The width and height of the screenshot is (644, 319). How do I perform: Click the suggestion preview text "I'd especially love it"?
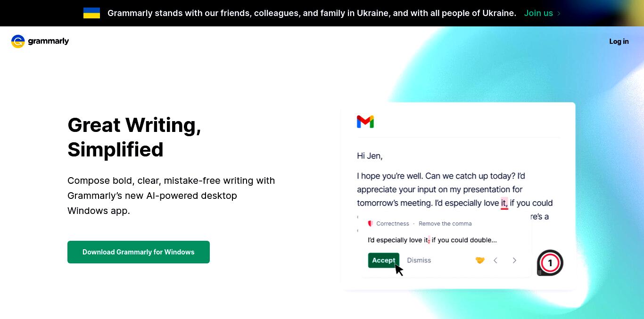[x=398, y=240]
